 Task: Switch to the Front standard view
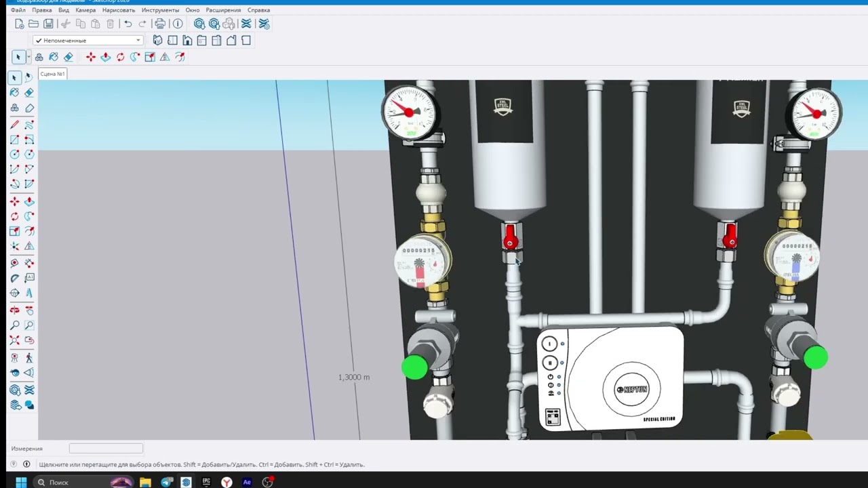(x=187, y=41)
